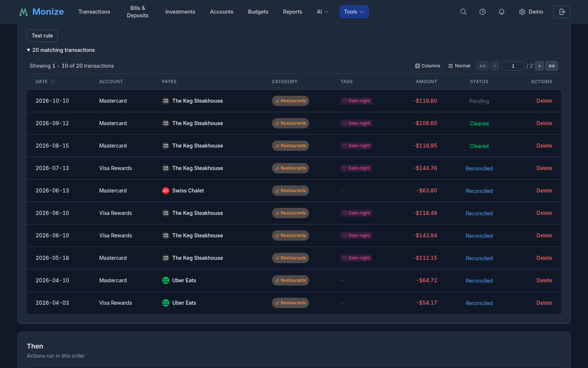Image resolution: width=588 pixels, height=368 pixels.
Task: Jump to last page of results
Action: point(552,66)
